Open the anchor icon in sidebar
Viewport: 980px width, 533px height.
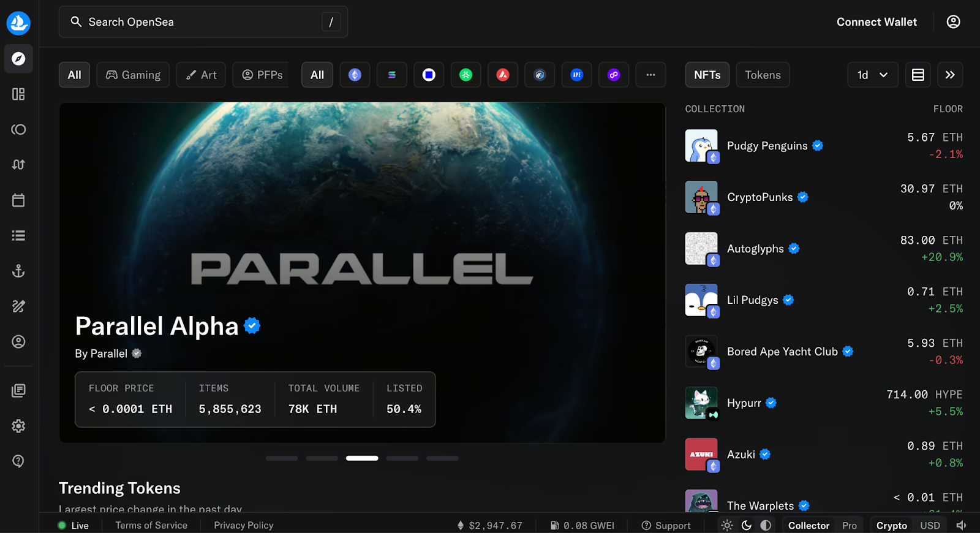click(x=18, y=271)
